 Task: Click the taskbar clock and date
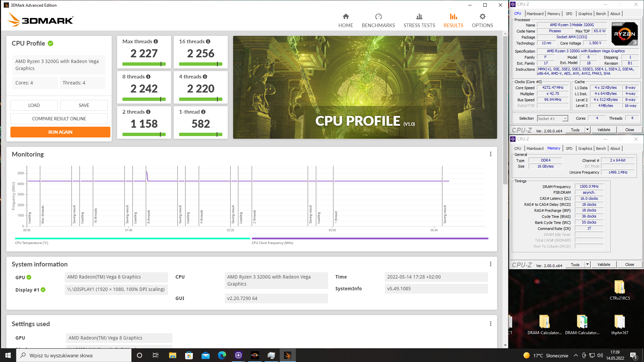(615, 355)
